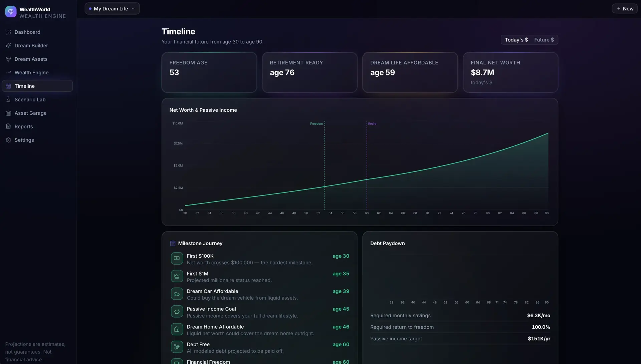Viewport: 641px width, 364px height.
Task: Click the Freedom marker on chart
Action: pos(316,124)
